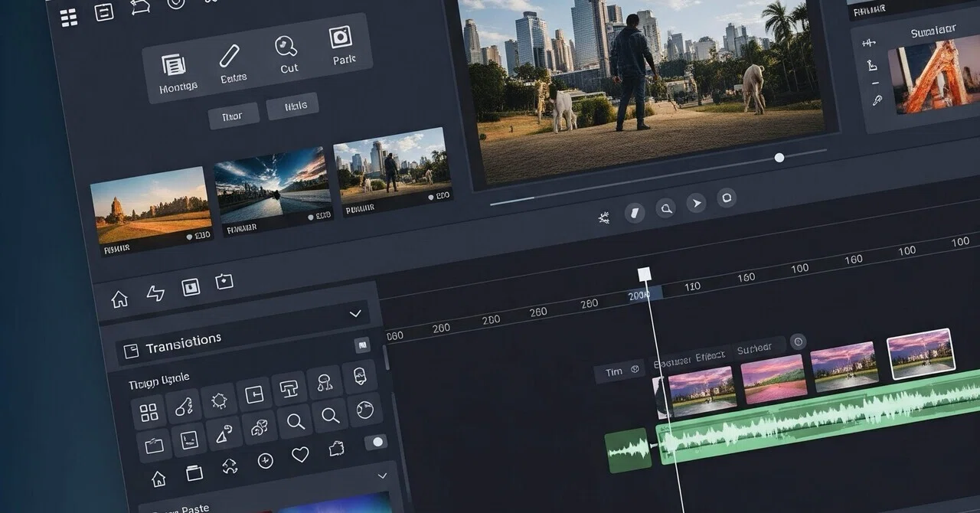Open the grid menu icon at top-left

(x=69, y=17)
